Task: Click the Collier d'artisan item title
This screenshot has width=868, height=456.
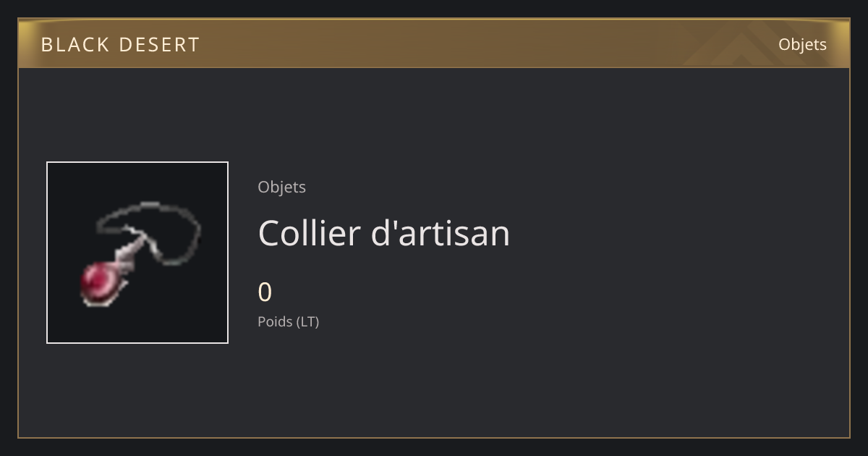Action: pyautogui.click(x=383, y=233)
